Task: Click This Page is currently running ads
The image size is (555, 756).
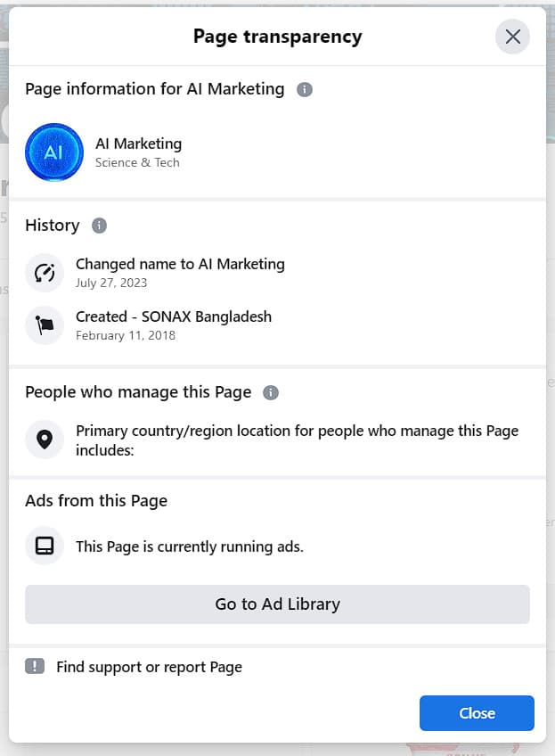Action: [190, 546]
